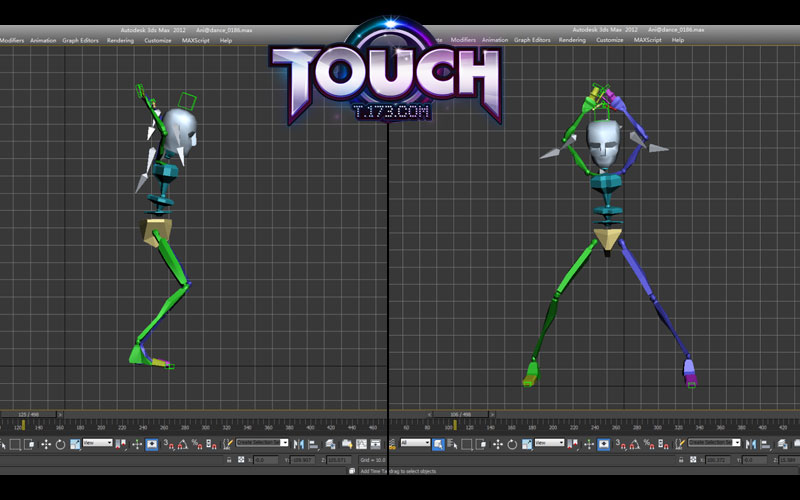Image resolution: width=800 pixels, height=500 pixels.
Task: Click the Mirror tool in left window toolbar
Action: [x=298, y=444]
